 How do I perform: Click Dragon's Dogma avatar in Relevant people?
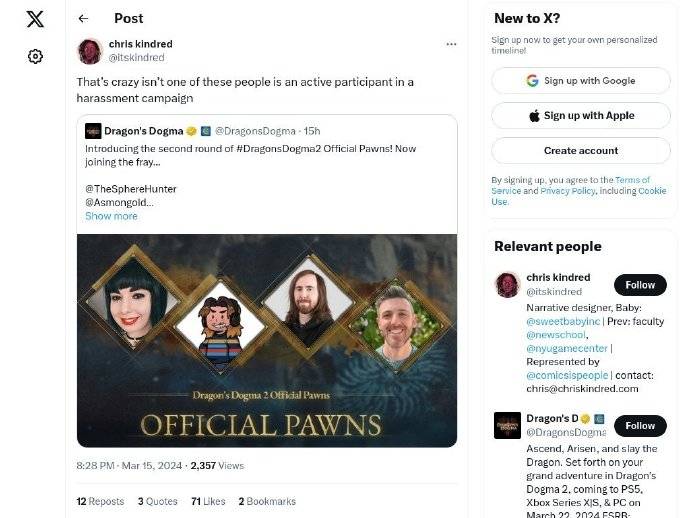point(507,425)
